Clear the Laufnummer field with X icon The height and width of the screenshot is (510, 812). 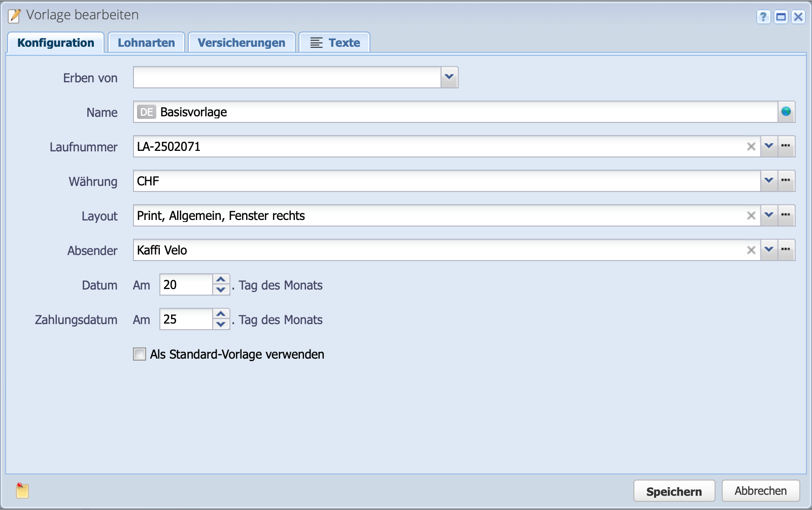click(x=751, y=147)
